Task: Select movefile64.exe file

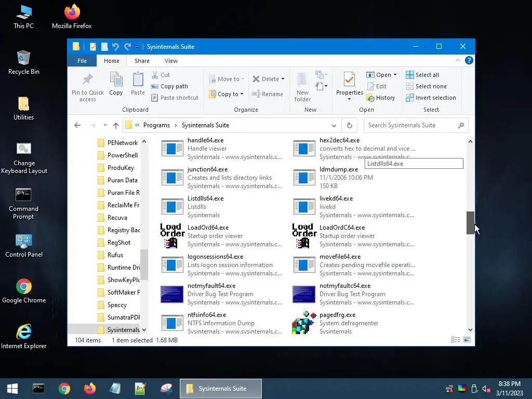Action: click(x=353, y=265)
